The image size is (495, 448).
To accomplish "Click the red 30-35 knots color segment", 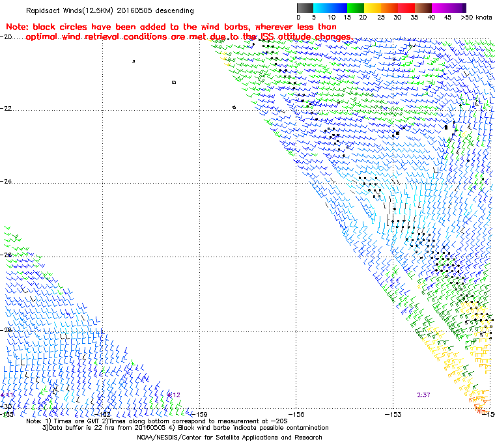I will [x=406, y=8].
